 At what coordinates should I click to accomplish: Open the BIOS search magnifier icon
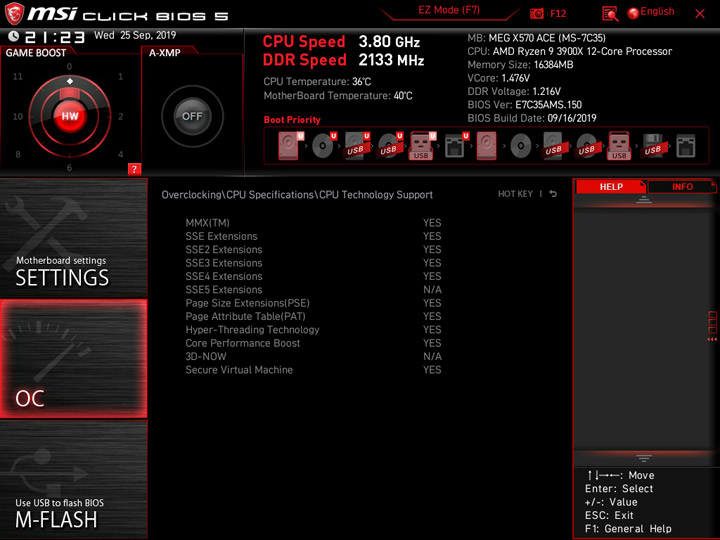(x=610, y=14)
